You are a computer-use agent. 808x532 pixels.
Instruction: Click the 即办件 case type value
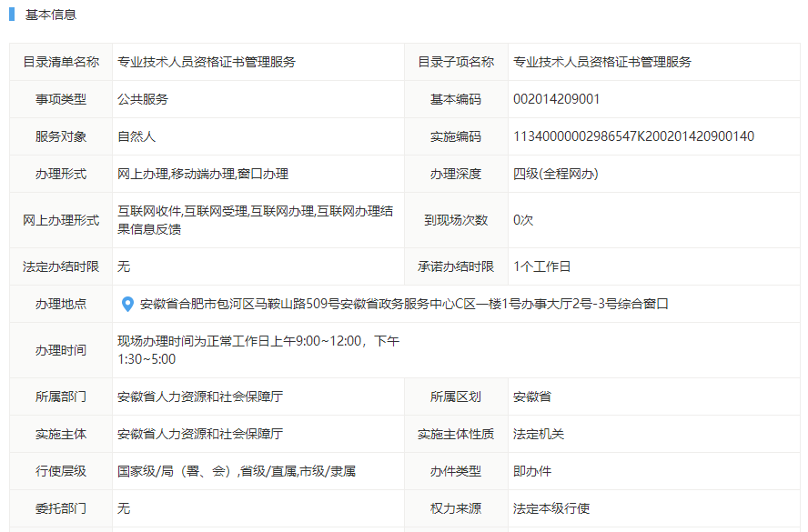point(532,471)
